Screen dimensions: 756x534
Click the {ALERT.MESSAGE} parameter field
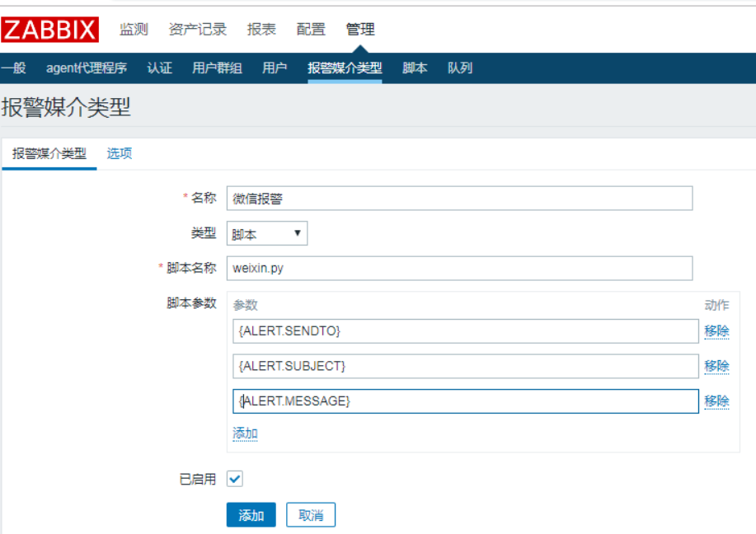[466, 401]
